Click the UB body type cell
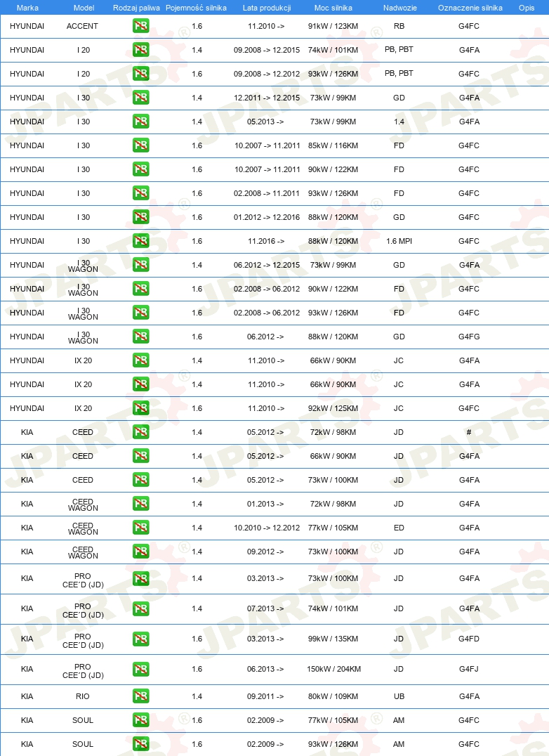 click(399, 696)
